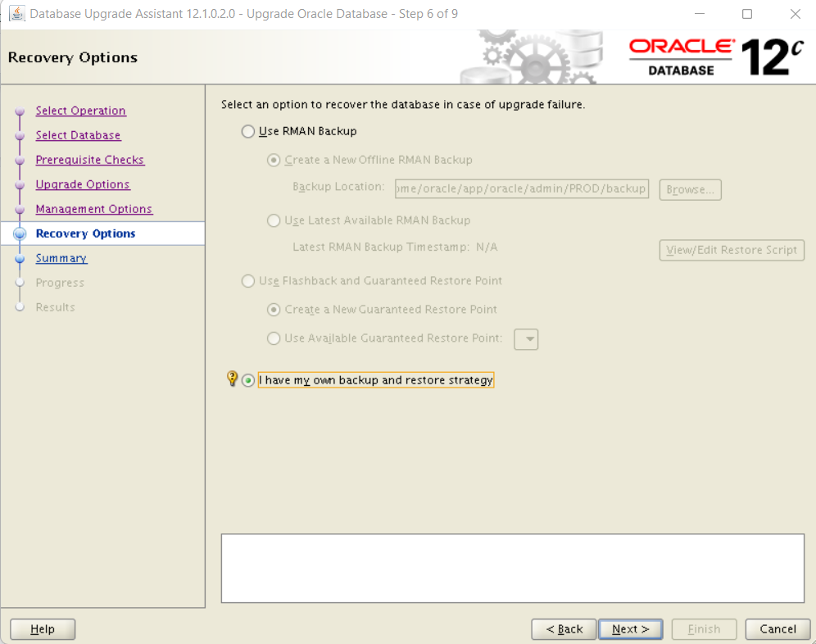Go to Select Operation step
The image size is (816, 644).
click(80, 111)
